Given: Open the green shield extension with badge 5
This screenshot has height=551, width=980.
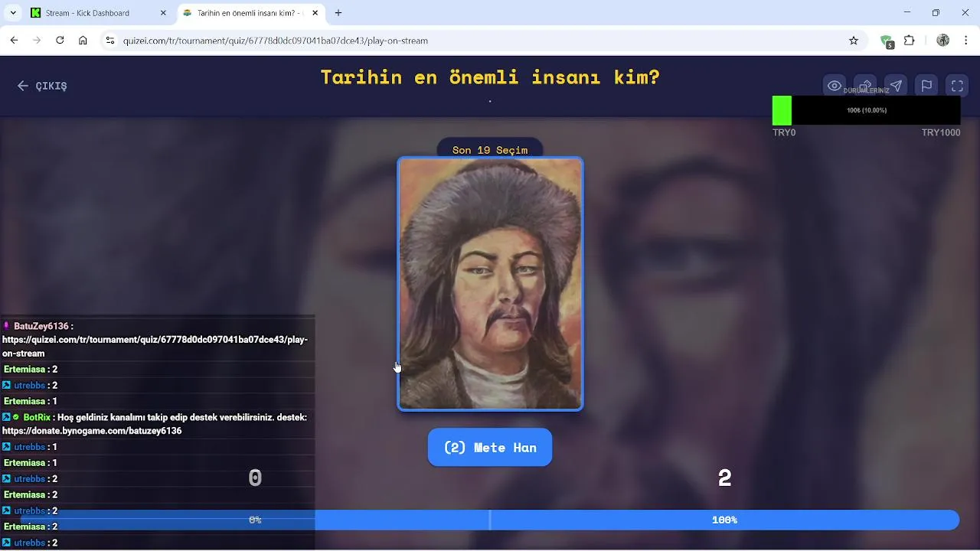Looking at the screenshot, I should coord(887,41).
